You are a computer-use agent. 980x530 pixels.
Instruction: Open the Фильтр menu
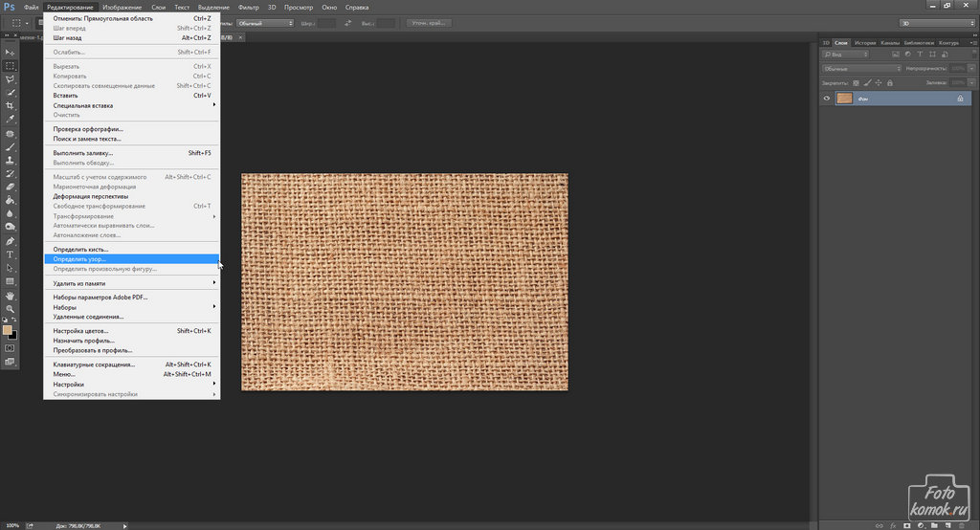pyautogui.click(x=247, y=7)
